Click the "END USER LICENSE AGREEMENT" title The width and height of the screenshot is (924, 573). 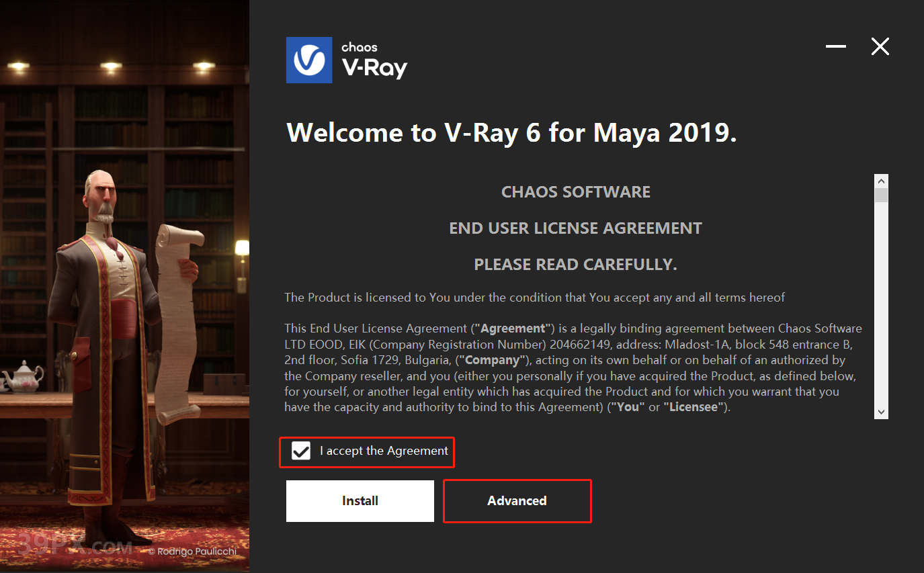(x=576, y=228)
